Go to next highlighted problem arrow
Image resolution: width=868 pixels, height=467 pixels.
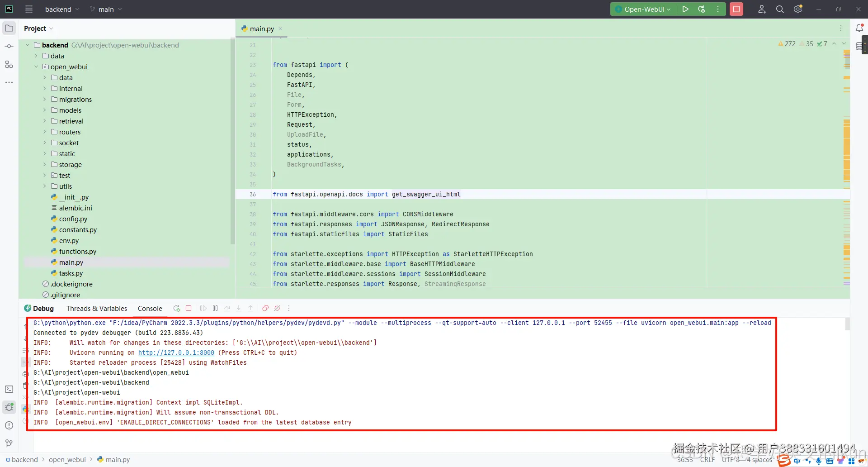[844, 44]
